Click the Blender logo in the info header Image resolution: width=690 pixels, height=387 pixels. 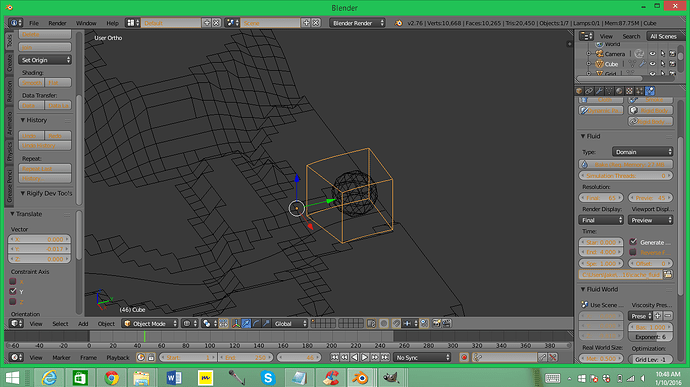point(399,23)
